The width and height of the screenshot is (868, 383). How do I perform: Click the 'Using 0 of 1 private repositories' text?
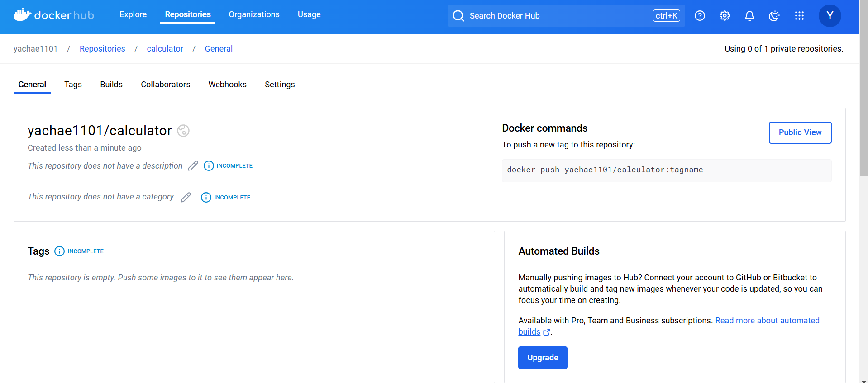(784, 49)
